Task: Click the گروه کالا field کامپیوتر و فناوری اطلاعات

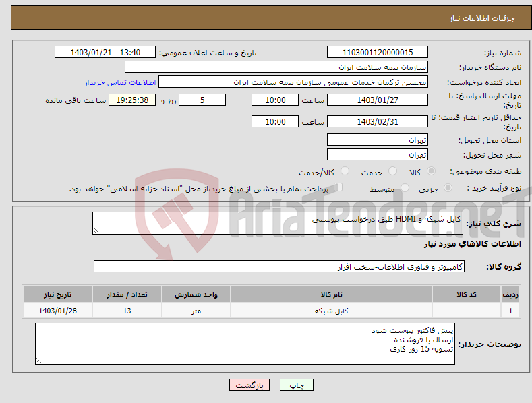Action: (279, 267)
